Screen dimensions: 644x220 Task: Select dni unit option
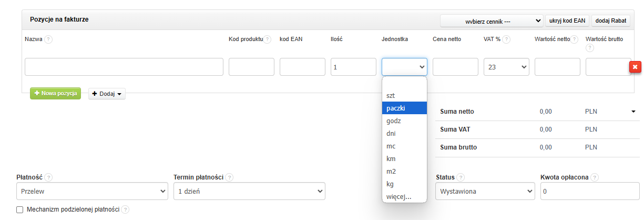tap(404, 133)
